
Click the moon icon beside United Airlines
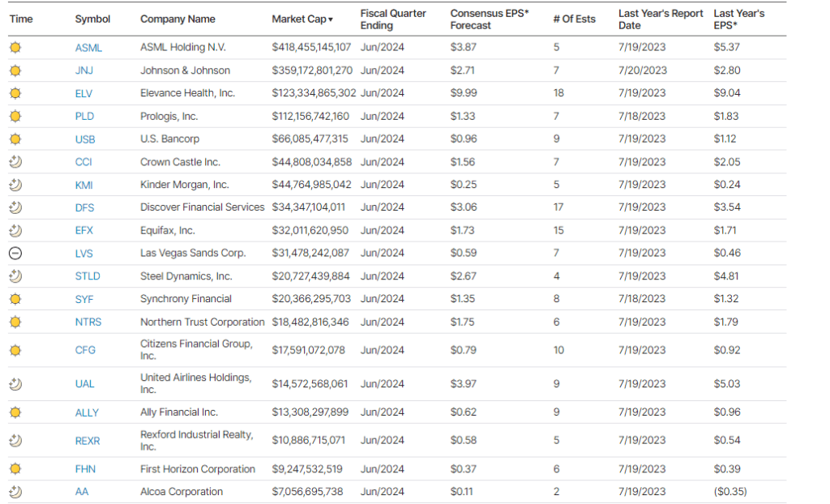coord(15,384)
